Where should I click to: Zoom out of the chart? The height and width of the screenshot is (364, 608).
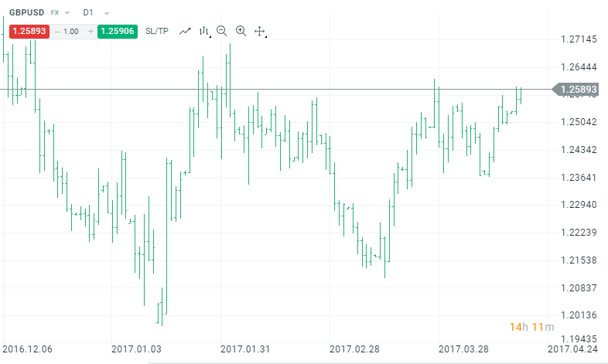[x=222, y=31]
